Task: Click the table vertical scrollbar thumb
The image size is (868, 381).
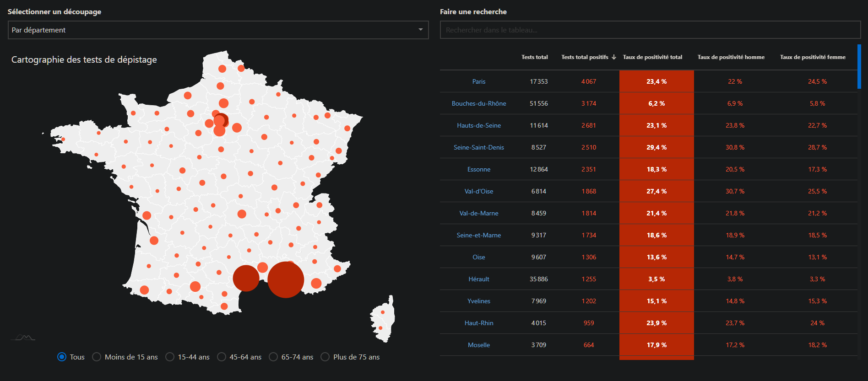Action: click(x=859, y=66)
